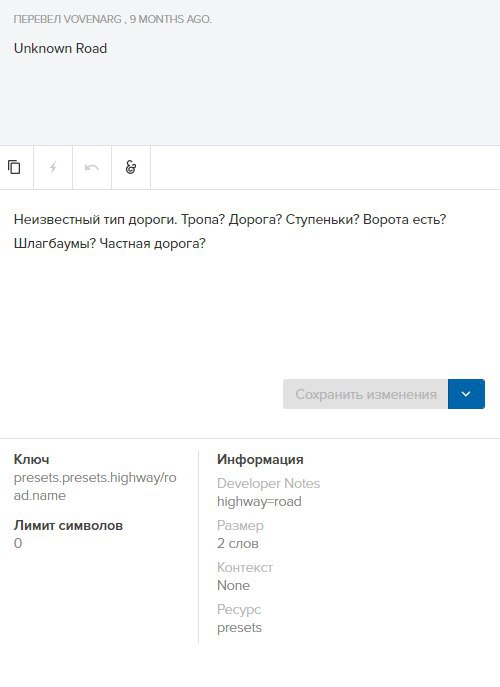This screenshot has width=500, height=687.
Task: Click the presets resource value
Action: pos(239,627)
